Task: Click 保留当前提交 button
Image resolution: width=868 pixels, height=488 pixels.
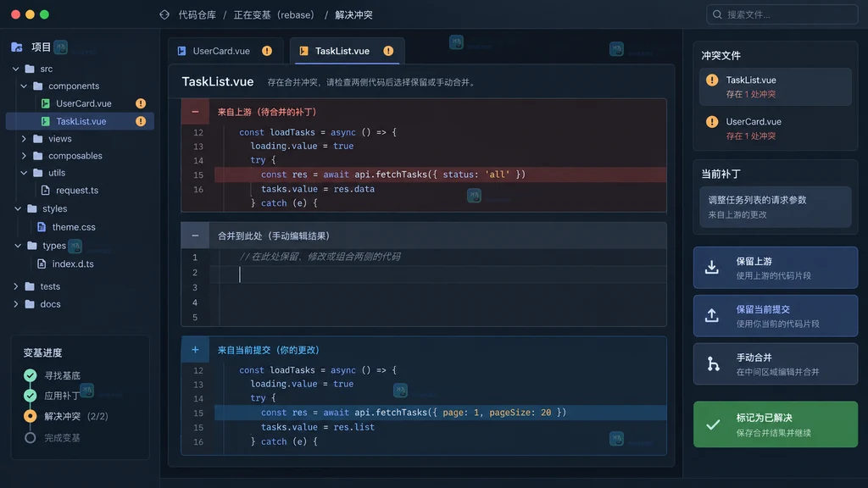Action: (775, 315)
